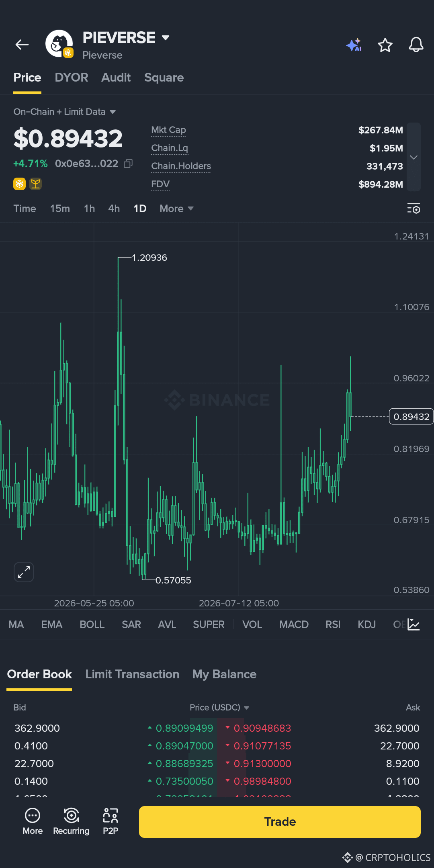Toggle the AVL indicator
434x868 pixels.
pyautogui.click(x=167, y=624)
